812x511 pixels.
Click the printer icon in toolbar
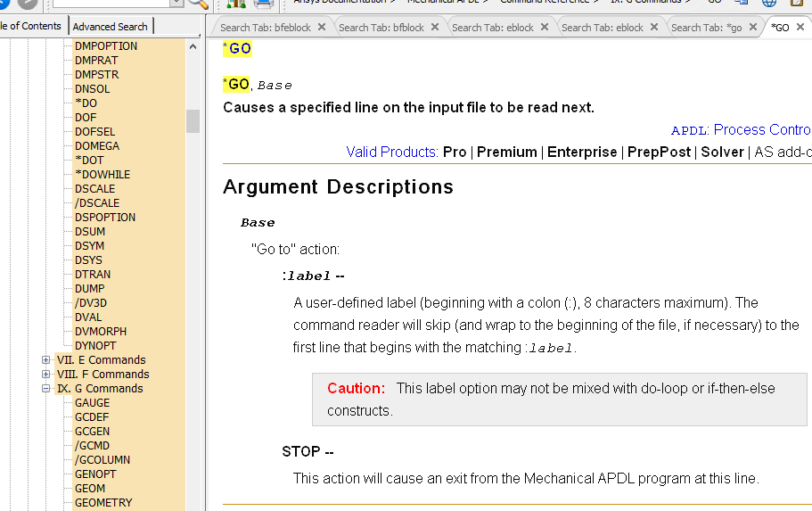[264, 4]
